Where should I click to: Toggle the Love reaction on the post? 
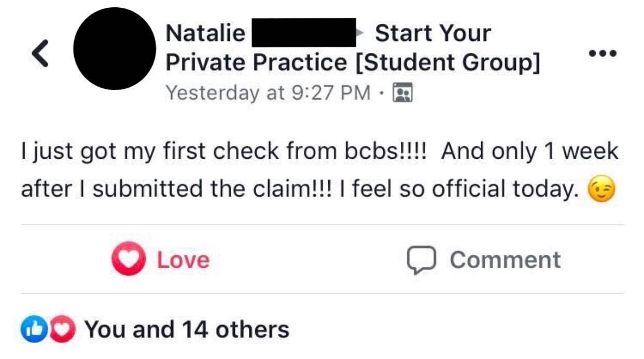pyautogui.click(x=161, y=259)
